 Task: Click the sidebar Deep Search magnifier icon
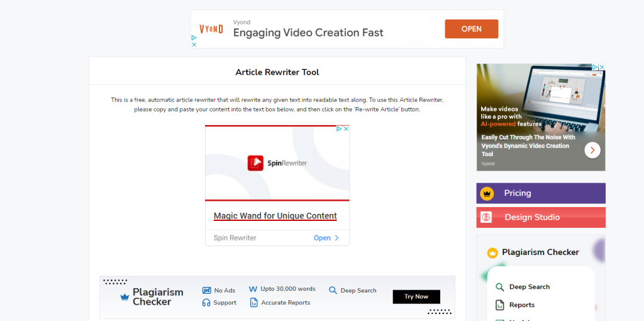click(499, 287)
